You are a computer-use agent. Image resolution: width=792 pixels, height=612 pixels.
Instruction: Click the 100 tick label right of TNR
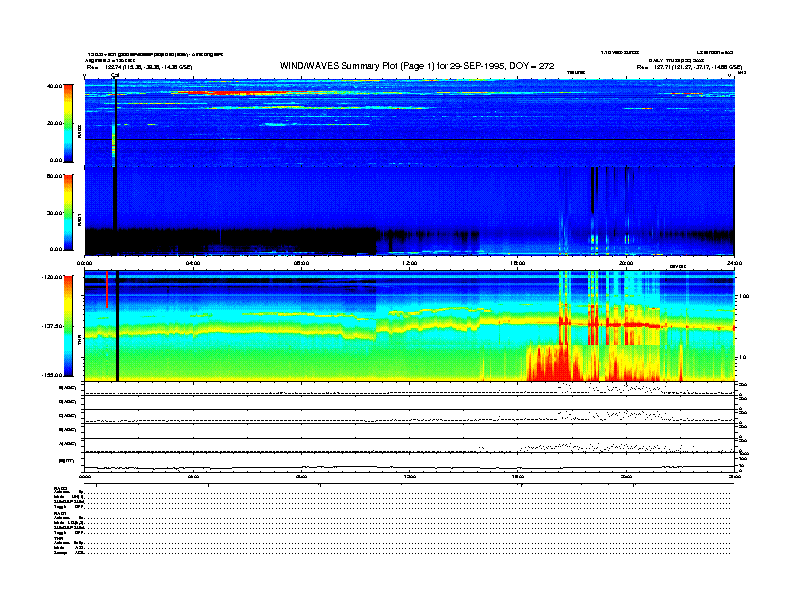click(x=744, y=296)
